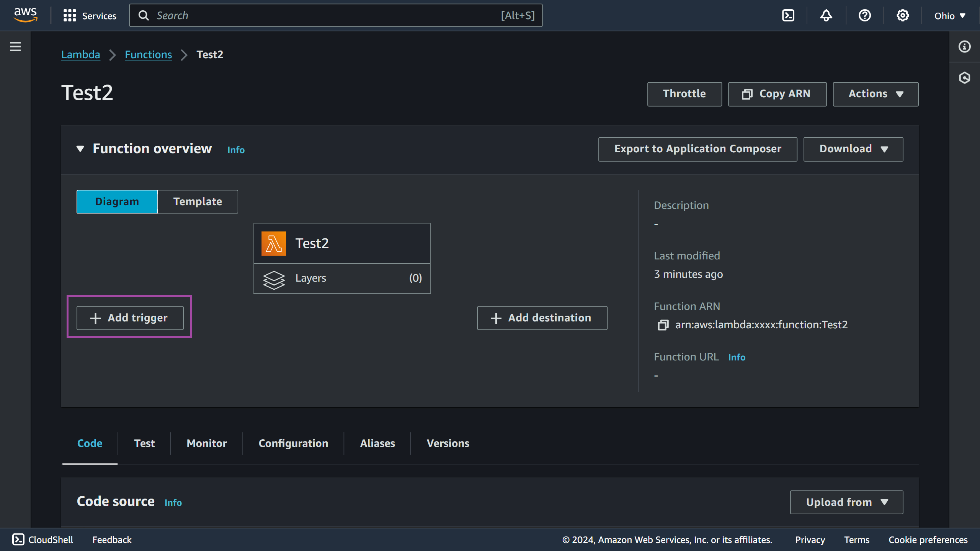The height and width of the screenshot is (551, 980).
Task: Click Export to Application Composer button
Action: (698, 149)
